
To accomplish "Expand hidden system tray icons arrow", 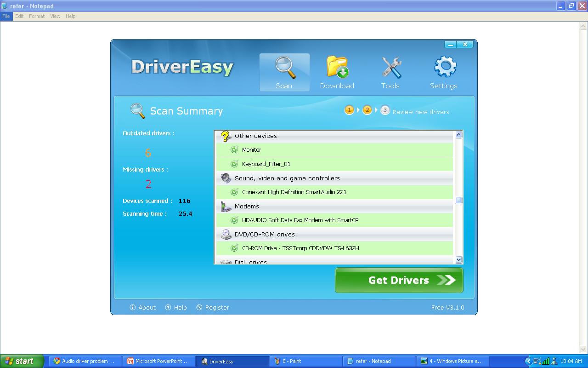I will point(528,362).
